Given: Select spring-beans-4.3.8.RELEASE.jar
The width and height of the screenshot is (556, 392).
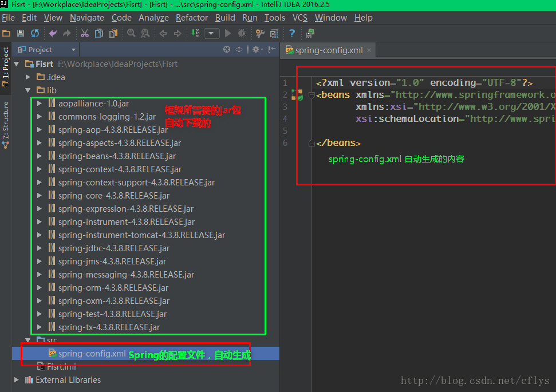Looking at the screenshot, I should [x=117, y=156].
